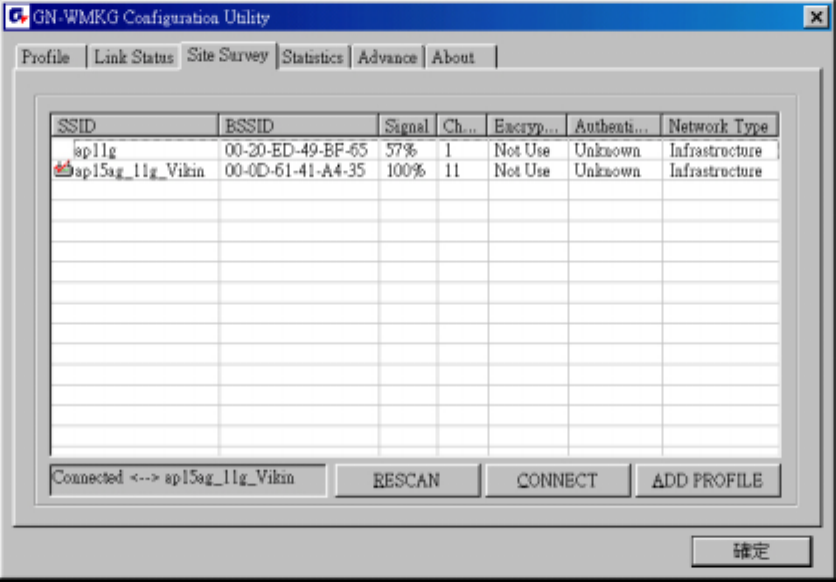Go to the Advance tab
Image resolution: width=836 pixels, height=582 pixels.
click(387, 57)
